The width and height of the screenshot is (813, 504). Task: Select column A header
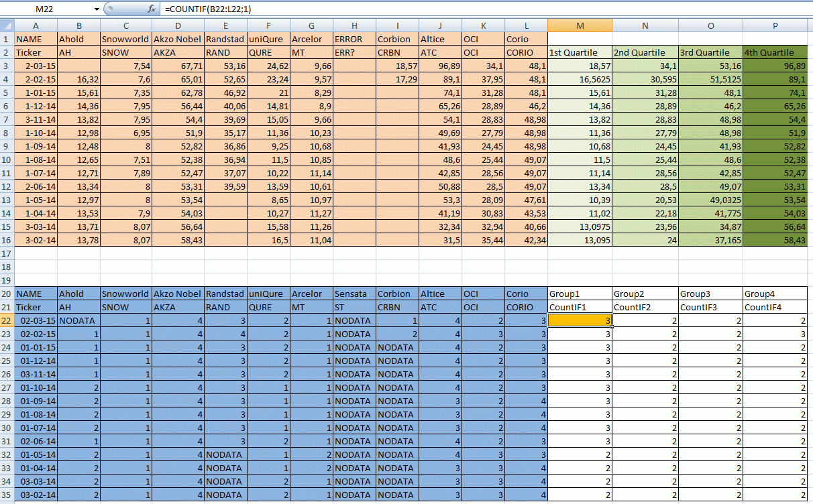[36, 25]
